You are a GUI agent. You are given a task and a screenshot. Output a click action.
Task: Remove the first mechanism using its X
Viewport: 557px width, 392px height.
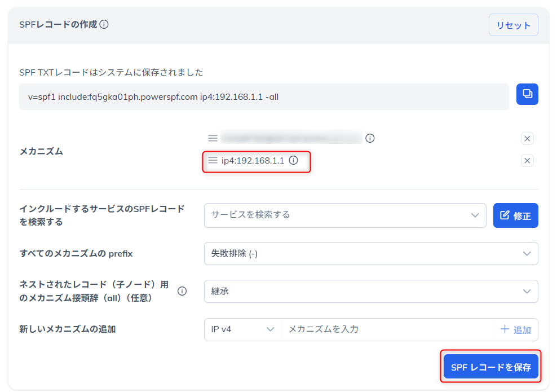tap(527, 138)
